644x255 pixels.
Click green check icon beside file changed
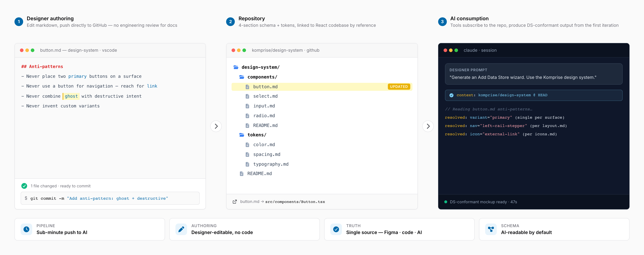pyautogui.click(x=24, y=186)
